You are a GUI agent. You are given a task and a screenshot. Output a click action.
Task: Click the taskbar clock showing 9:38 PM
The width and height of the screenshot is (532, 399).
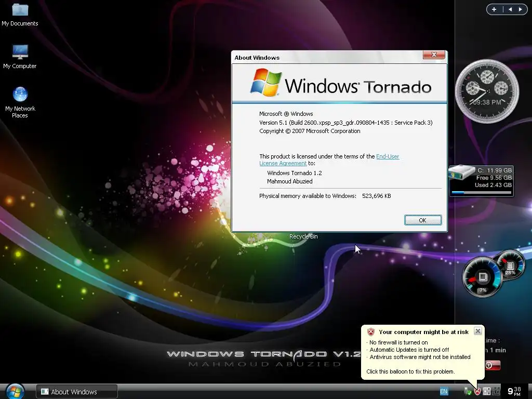click(514, 391)
